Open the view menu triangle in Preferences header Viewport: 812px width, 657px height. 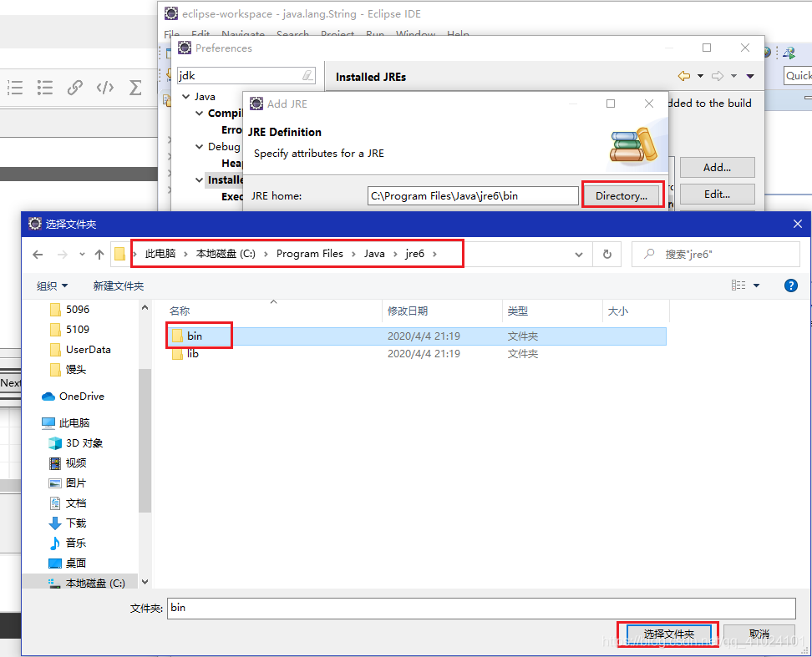pos(750,76)
